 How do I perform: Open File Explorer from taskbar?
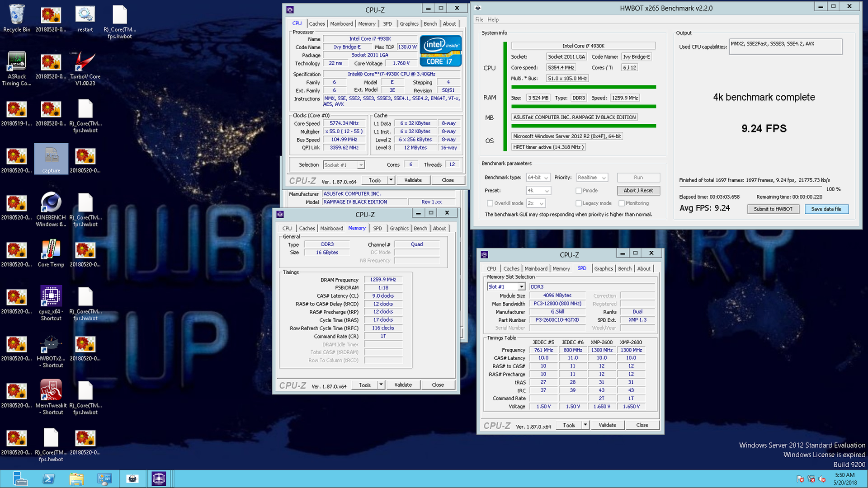point(77,479)
